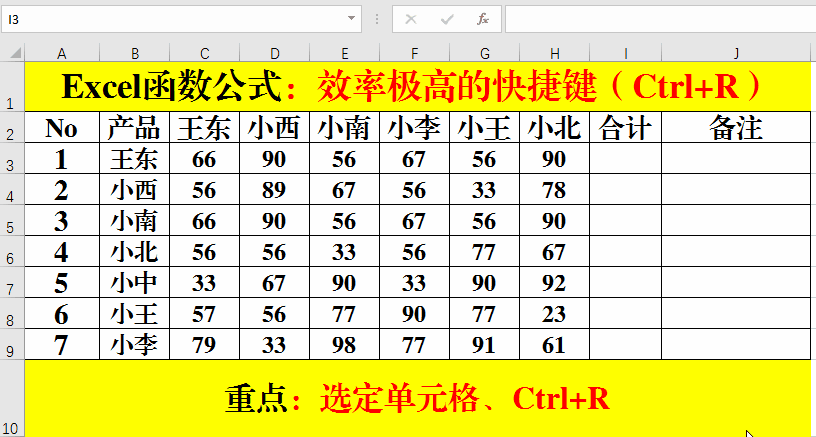The height and width of the screenshot is (437, 816).
Task: Click the formula bar resize dots handle
Action: pos(377,20)
